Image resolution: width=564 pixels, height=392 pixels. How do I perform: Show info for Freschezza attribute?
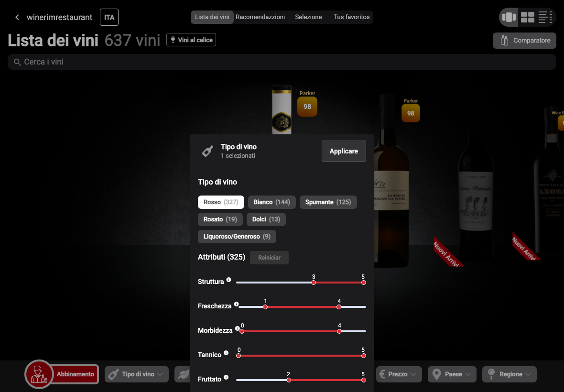236,304
